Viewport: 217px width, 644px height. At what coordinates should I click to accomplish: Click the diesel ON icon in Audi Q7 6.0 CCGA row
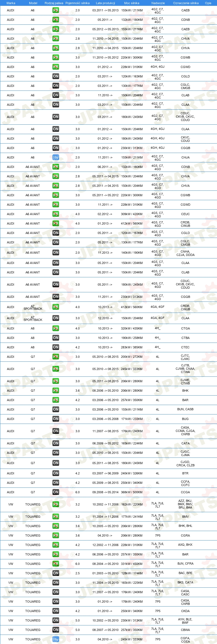point(56,492)
